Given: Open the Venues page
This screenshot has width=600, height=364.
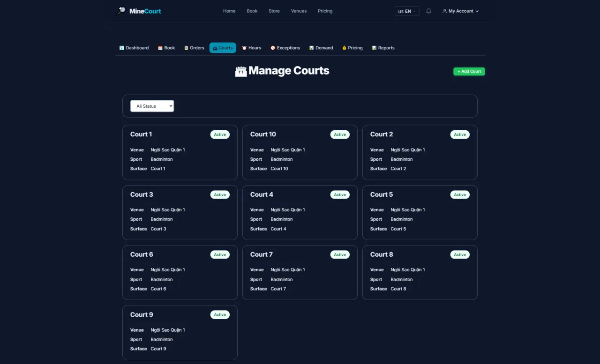Looking at the screenshot, I should click(299, 11).
